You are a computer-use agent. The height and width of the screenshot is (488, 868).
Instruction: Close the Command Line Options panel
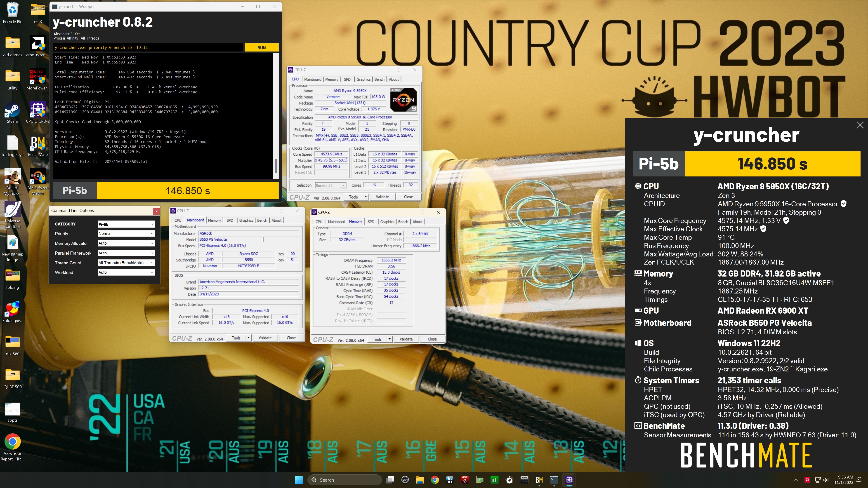click(x=156, y=211)
